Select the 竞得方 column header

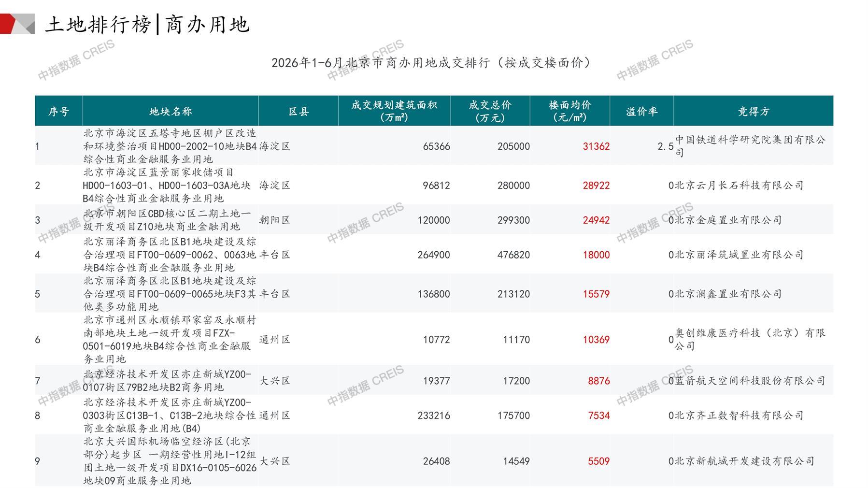point(754,112)
